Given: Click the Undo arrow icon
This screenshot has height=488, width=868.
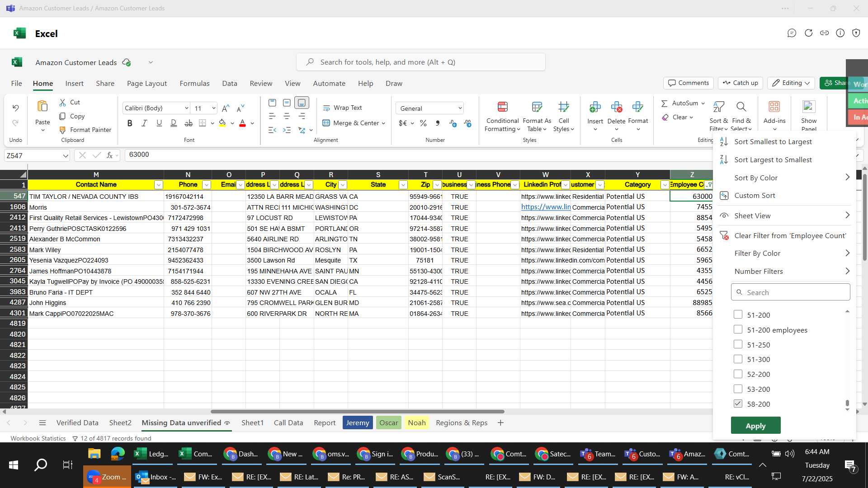Looking at the screenshot, I should click(15, 108).
